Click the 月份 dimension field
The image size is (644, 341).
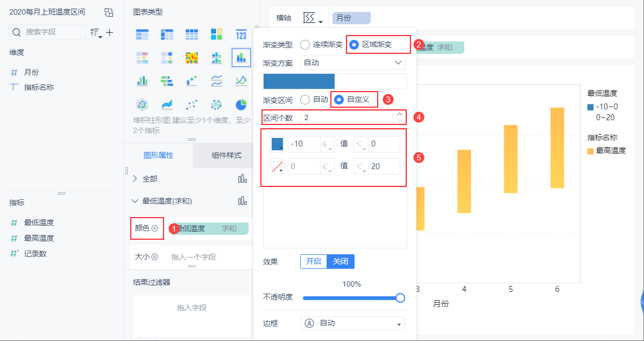pyautogui.click(x=31, y=72)
